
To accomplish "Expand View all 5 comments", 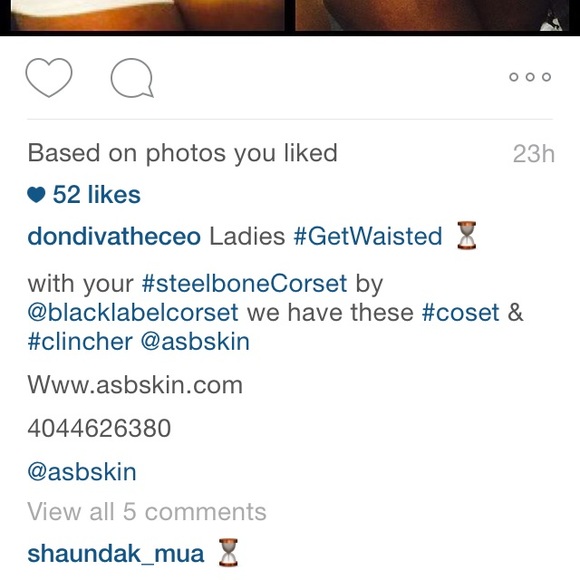I will click(147, 512).
